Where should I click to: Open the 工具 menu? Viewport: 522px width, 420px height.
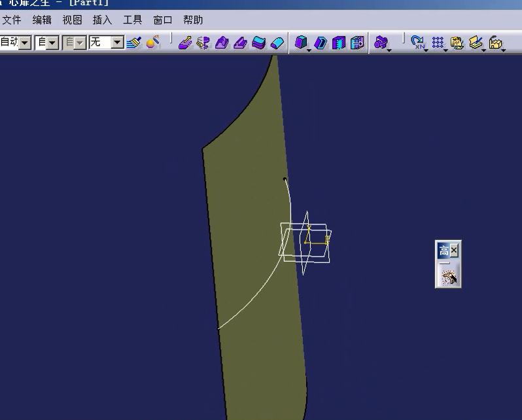(132, 20)
